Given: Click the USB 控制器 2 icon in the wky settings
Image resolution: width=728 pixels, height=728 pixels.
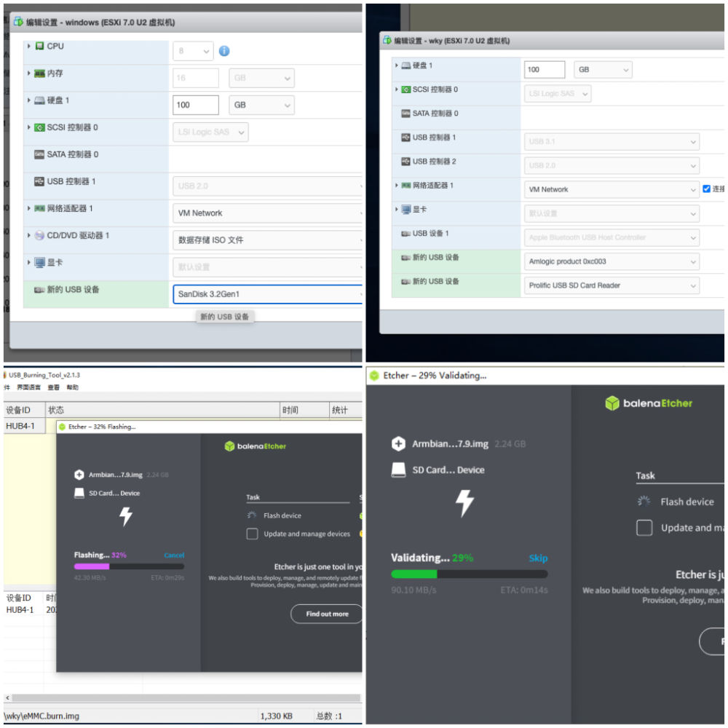Looking at the screenshot, I should (x=405, y=161).
